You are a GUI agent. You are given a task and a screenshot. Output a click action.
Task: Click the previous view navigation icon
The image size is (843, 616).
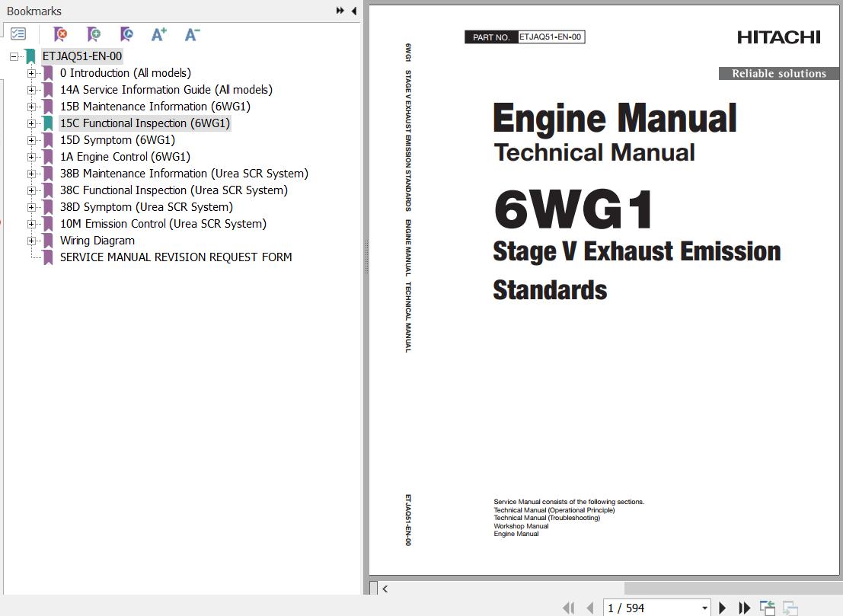click(768, 608)
